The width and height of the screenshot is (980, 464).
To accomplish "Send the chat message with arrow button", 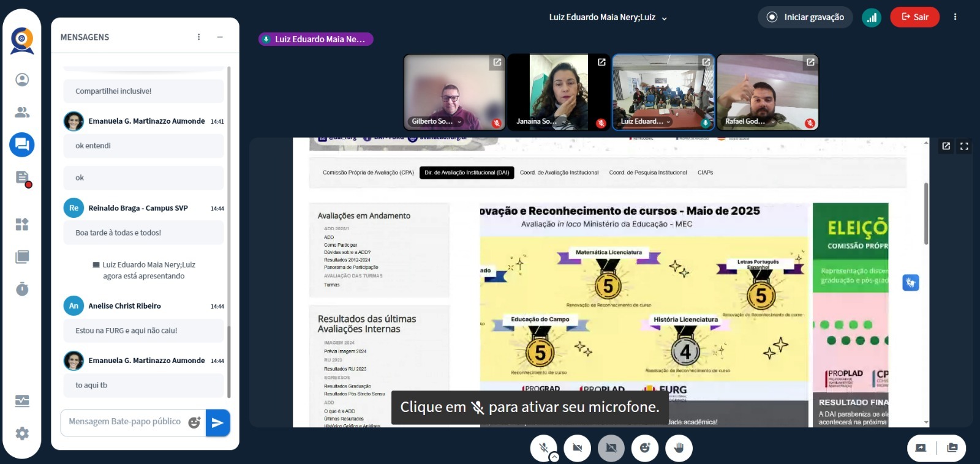I will pyautogui.click(x=217, y=422).
